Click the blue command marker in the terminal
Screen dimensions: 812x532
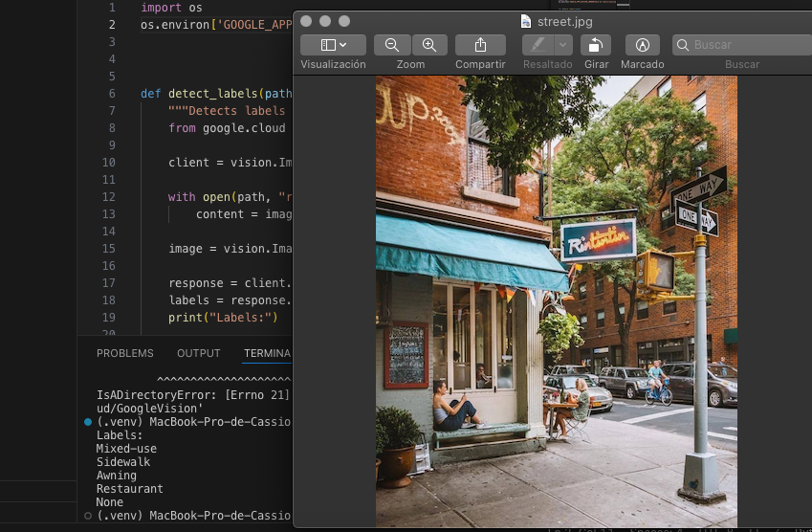88,422
